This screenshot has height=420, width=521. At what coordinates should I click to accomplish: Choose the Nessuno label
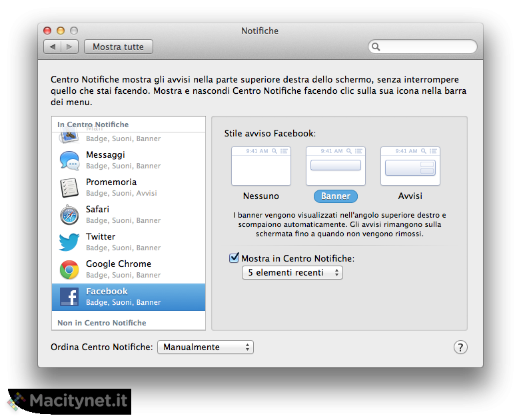[261, 196]
